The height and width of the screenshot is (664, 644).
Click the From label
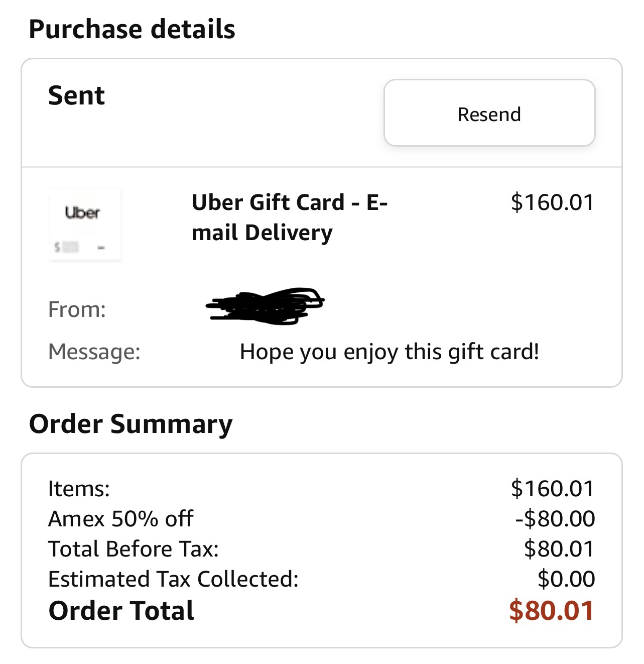pos(77,309)
